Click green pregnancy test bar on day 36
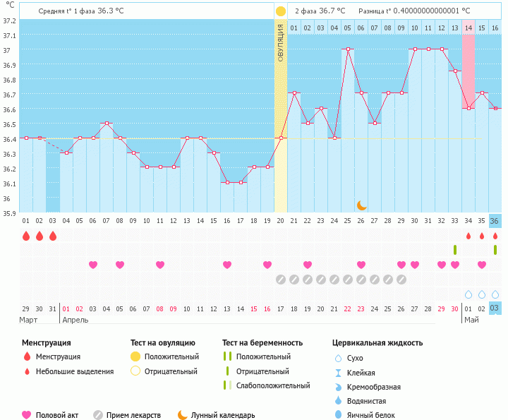 495,250
